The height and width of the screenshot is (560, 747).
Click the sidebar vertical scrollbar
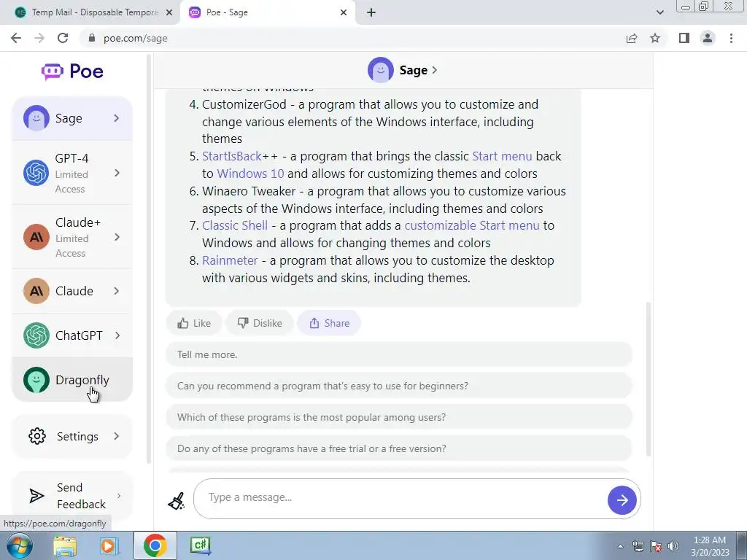pos(149,260)
